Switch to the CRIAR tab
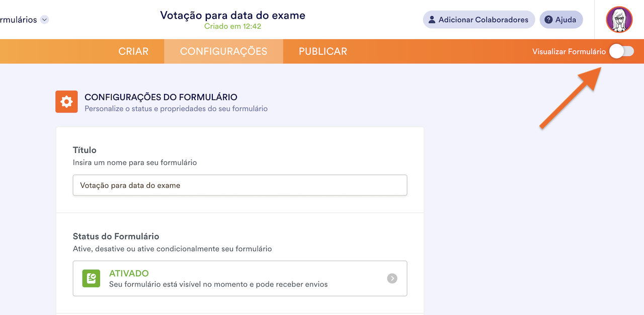644x315 pixels. (133, 51)
